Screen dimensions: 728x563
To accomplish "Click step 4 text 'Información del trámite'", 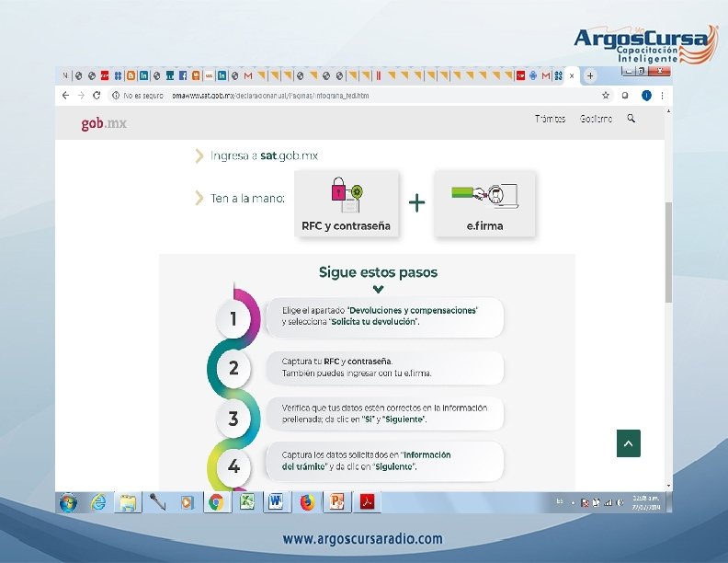I will pos(367,460).
